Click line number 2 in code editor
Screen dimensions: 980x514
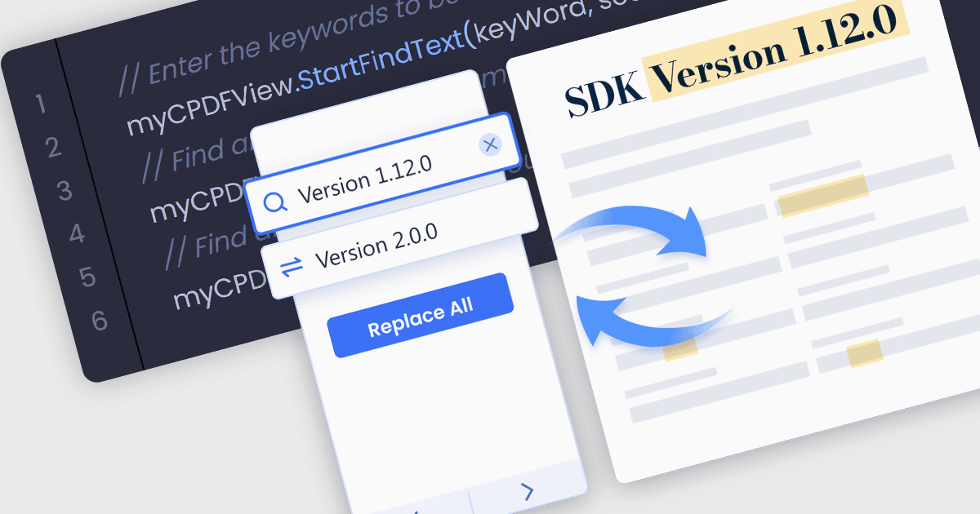[53, 148]
